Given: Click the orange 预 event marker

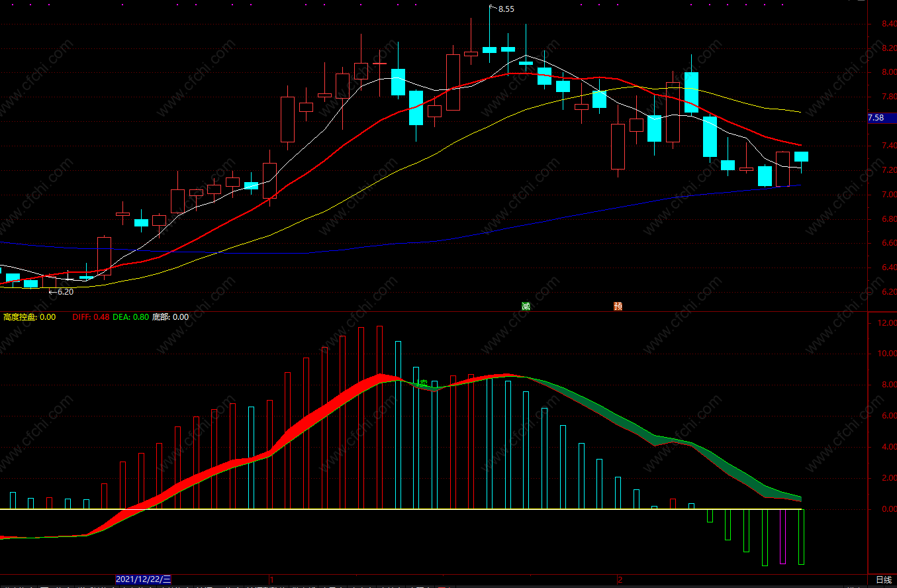Looking at the screenshot, I should point(618,306).
